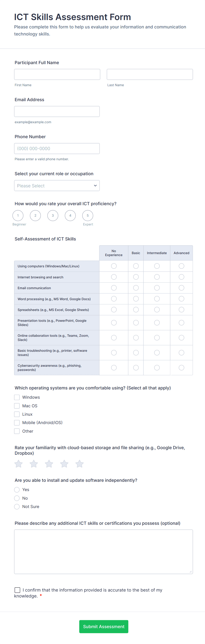This screenshot has width=205, height=644.
Task: Click the First Name input field
Action: [x=57, y=74]
